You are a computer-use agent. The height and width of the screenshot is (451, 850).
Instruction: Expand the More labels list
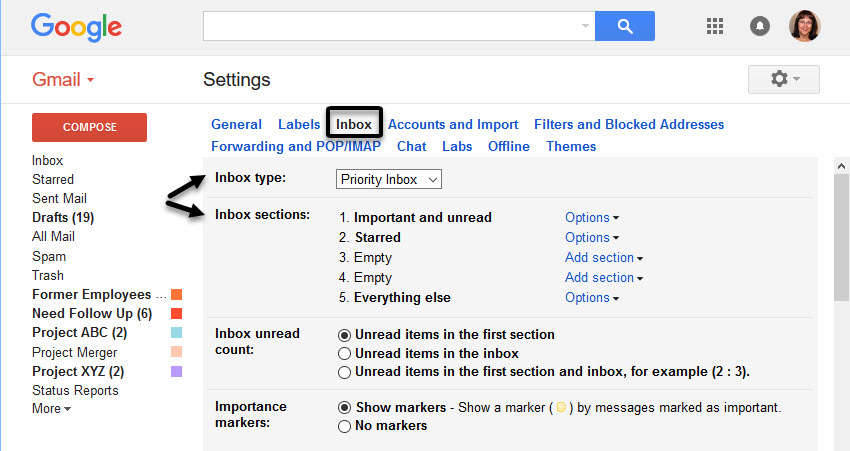point(51,409)
